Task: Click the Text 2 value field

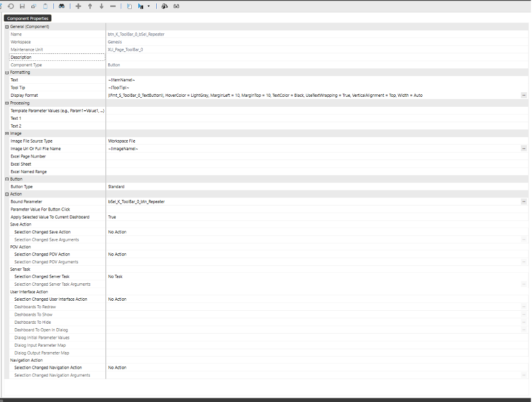Action: (317, 126)
